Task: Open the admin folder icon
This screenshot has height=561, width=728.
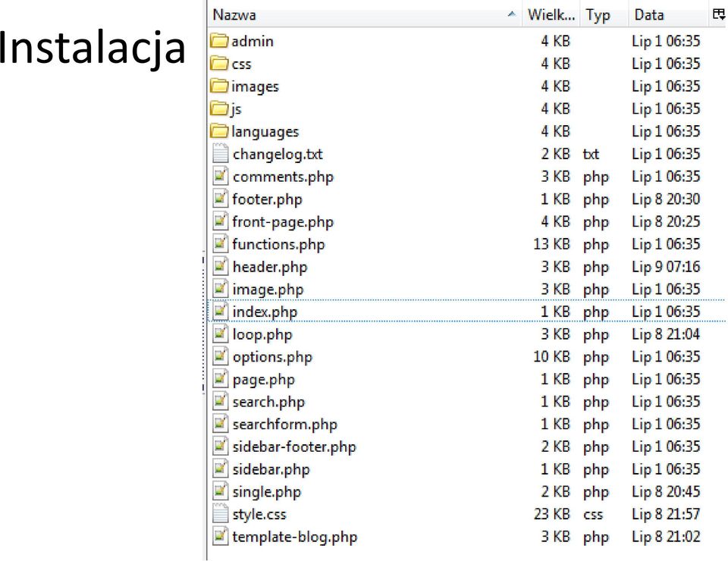Action: pos(218,41)
